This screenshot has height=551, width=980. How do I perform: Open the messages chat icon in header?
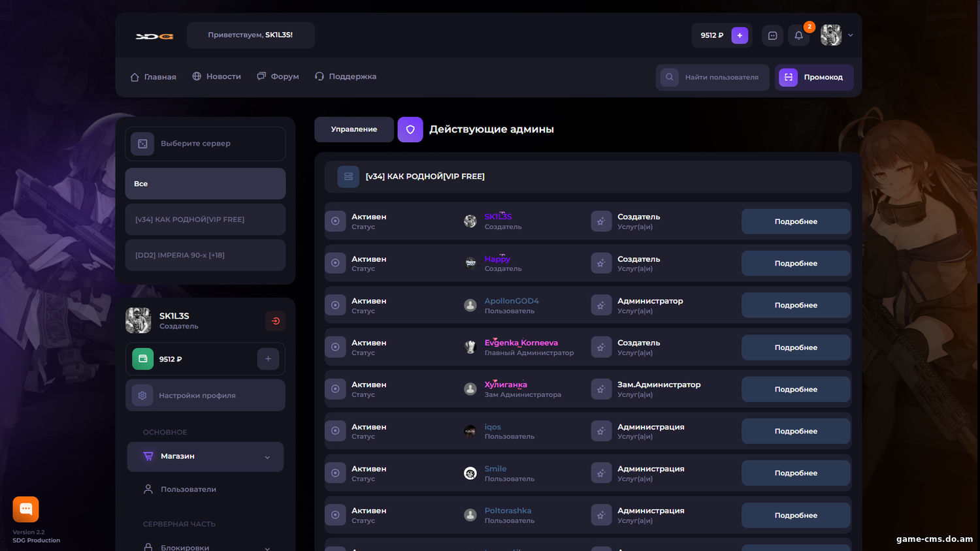[x=772, y=35]
